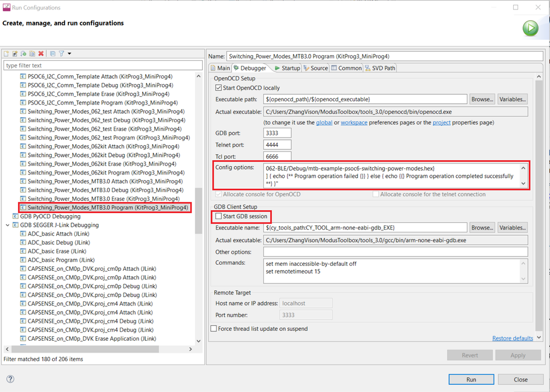Open the filter dropdown arrow menu
550x392 pixels.
(x=69, y=53)
